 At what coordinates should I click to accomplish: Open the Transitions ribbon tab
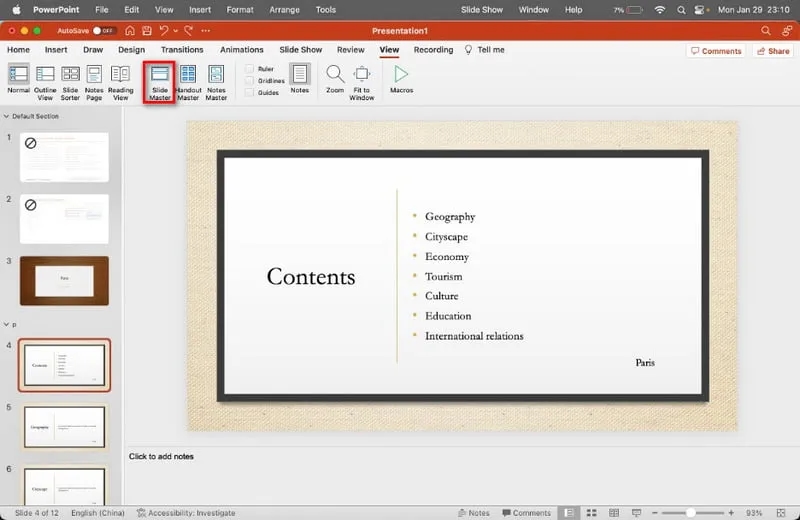(182, 50)
